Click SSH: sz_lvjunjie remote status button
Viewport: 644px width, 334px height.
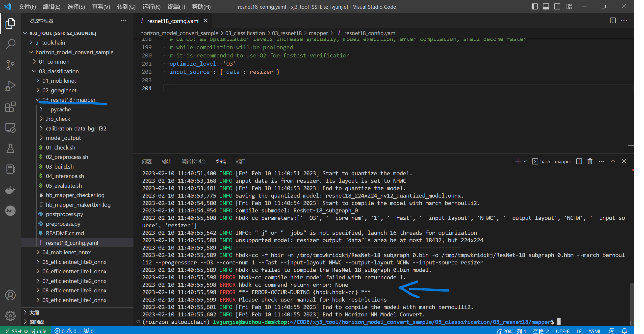[x=26, y=331]
